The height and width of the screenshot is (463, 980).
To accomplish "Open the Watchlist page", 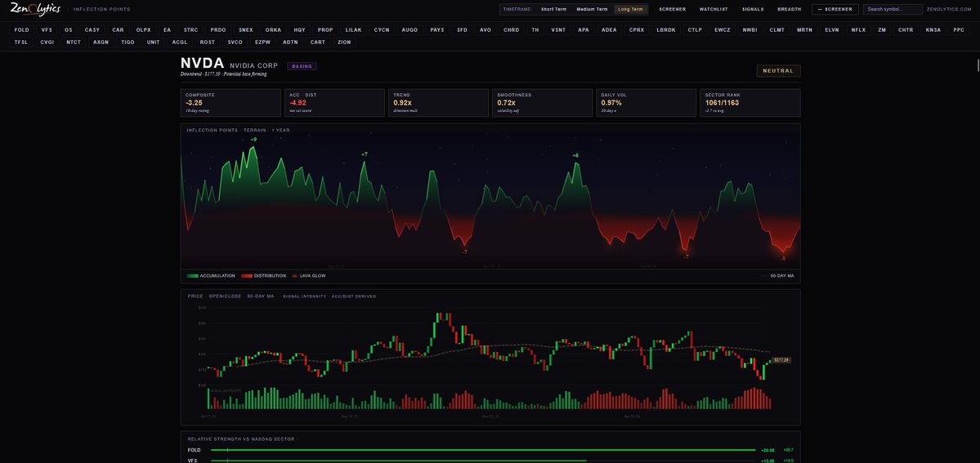I will pyautogui.click(x=713, y=9).
